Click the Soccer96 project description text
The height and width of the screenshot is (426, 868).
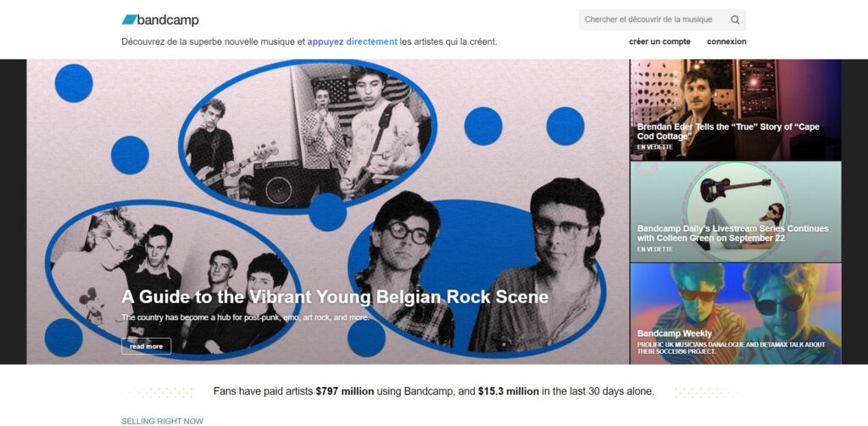click(731, 348)
